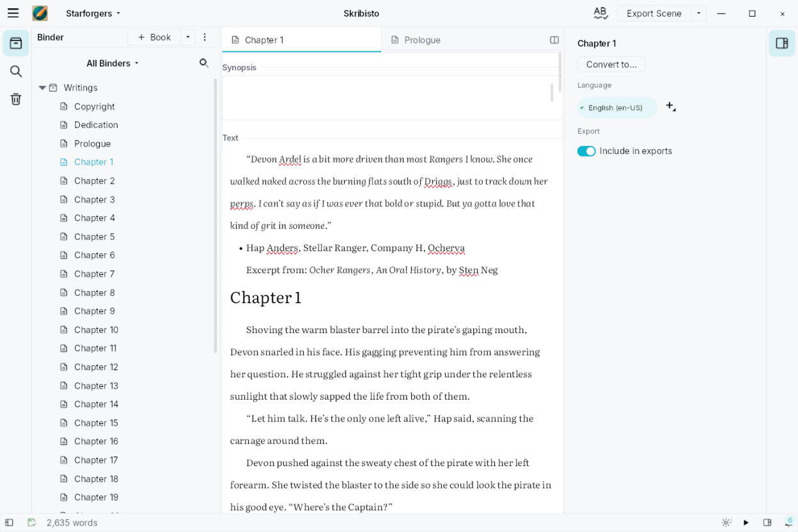Open the Starforgers project dropdown
This screenshot has height=532, width=798.
[x=93, y=13]
